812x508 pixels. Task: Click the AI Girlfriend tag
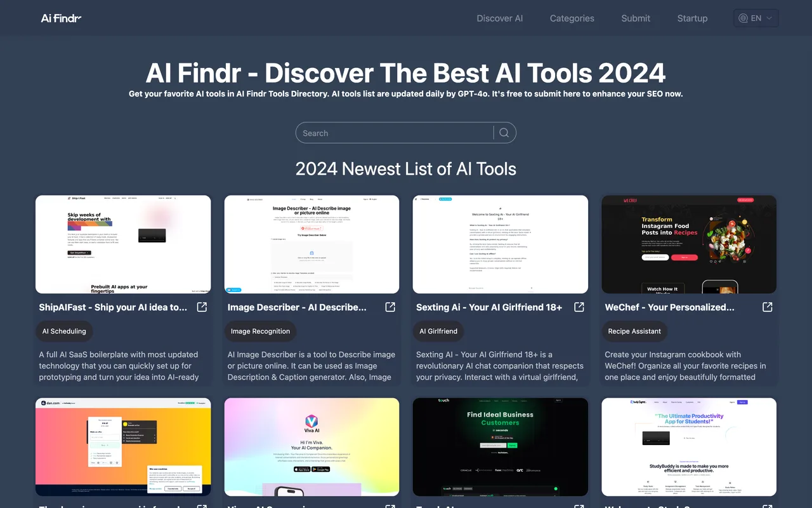pos(438,331)
